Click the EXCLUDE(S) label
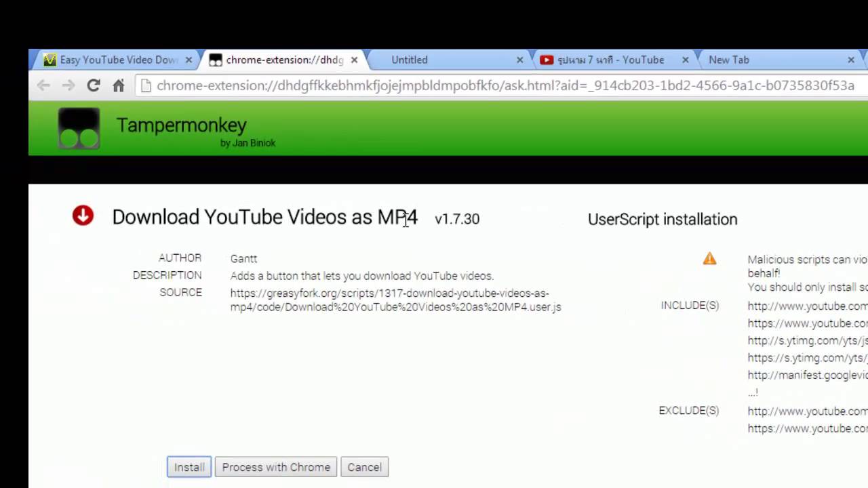Image resolution: width=868 pixels, height=488 pixels. pyautogui.click(x=688, y=411)
